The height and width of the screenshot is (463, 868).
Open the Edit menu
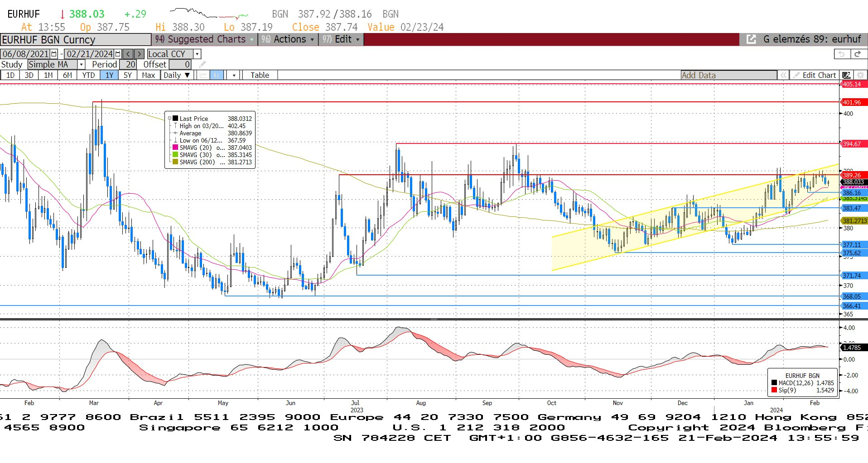click(x=341, y=39)
